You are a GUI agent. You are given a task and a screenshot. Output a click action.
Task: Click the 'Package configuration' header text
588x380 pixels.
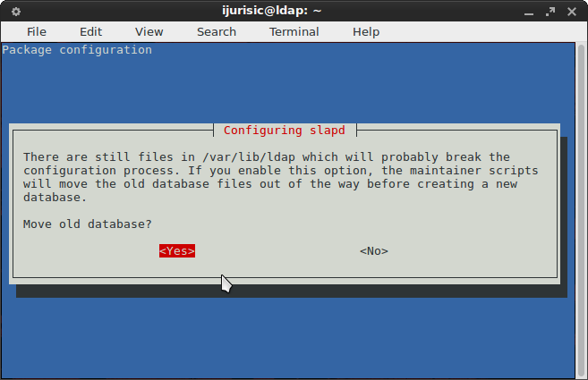[x=77, y=50]
